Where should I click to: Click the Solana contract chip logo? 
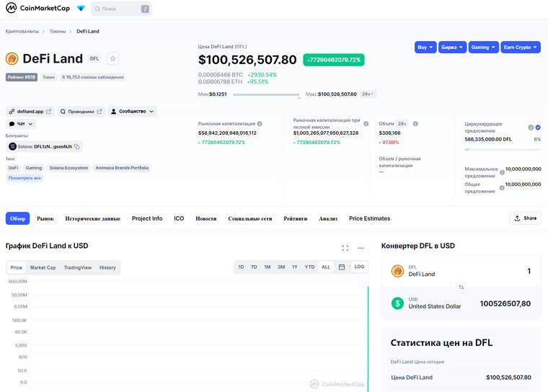[x=12, y=147]
